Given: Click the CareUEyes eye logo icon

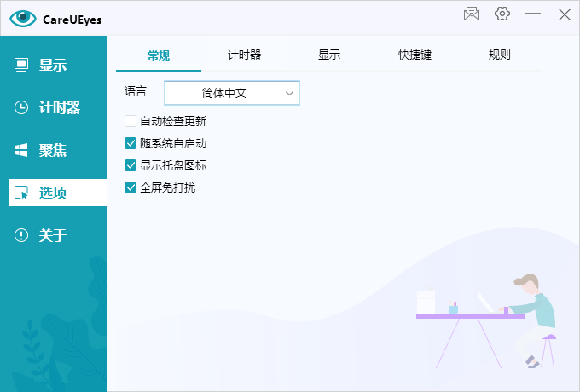Looking at the screenshot, I should pyautogui.click(x=23, y=18).
